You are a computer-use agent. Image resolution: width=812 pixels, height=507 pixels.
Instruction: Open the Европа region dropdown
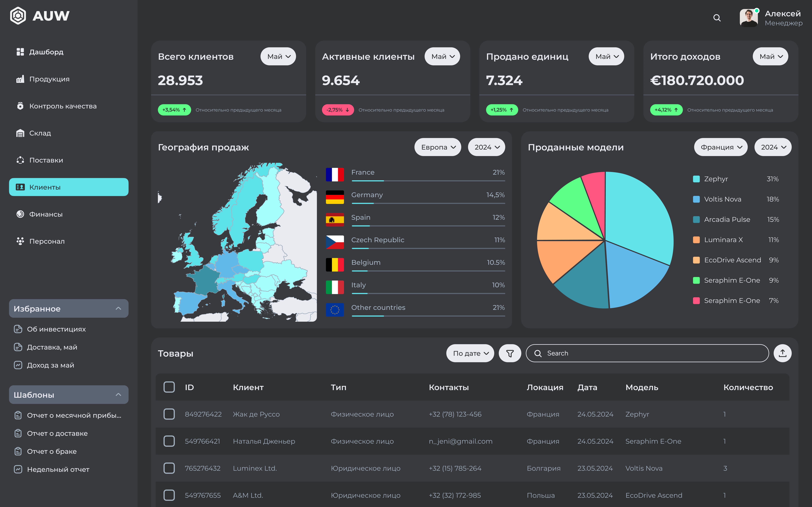(x=438, y=147)
